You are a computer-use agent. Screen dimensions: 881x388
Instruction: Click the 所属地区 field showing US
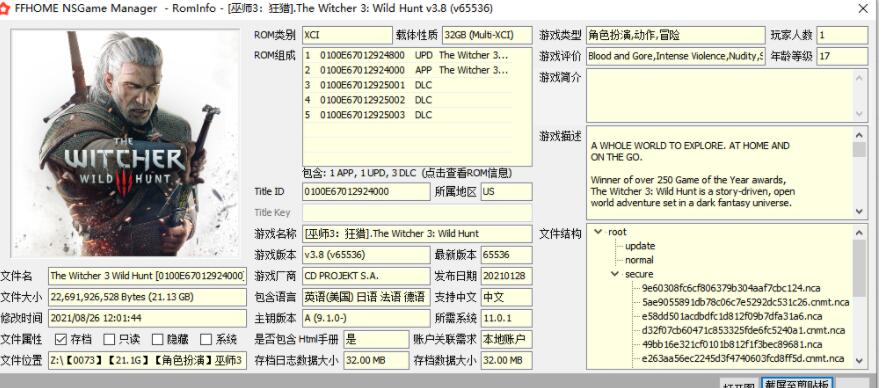click(x=506, y=191)
